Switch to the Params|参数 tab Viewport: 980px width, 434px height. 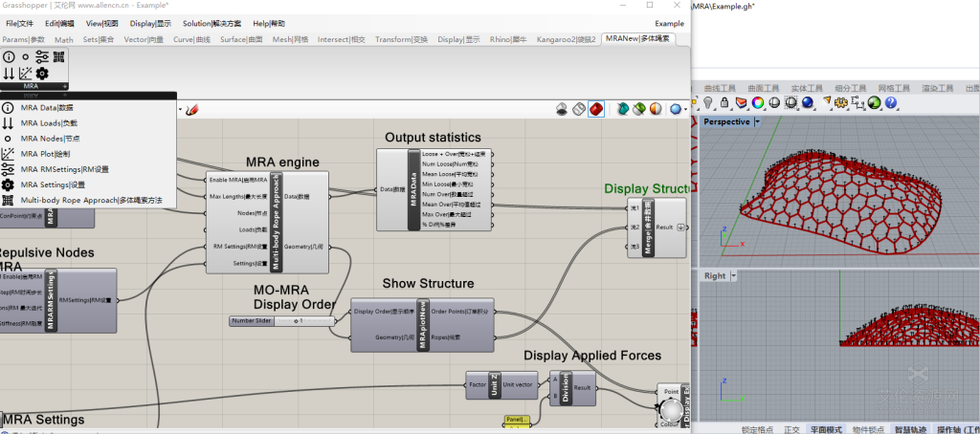pyautogui.click(x=24, y=39)
